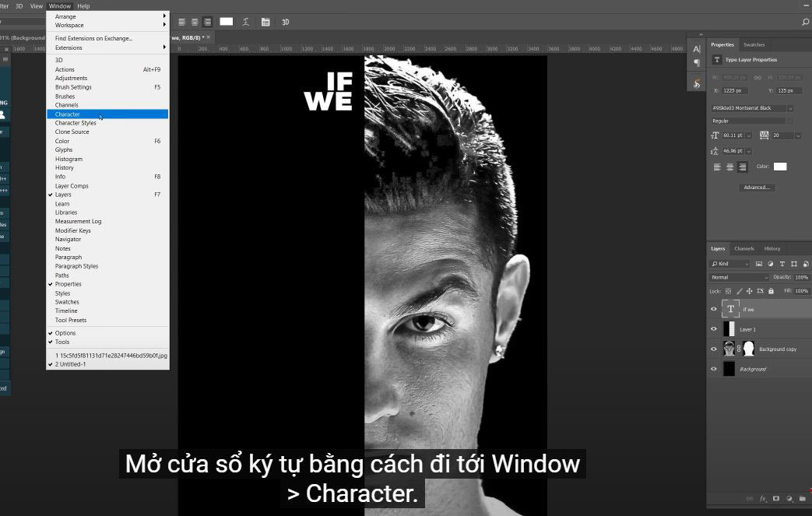Open Properties panel Color swatch
The width and height of the screenshot is (812, 516).
point(780,167)
